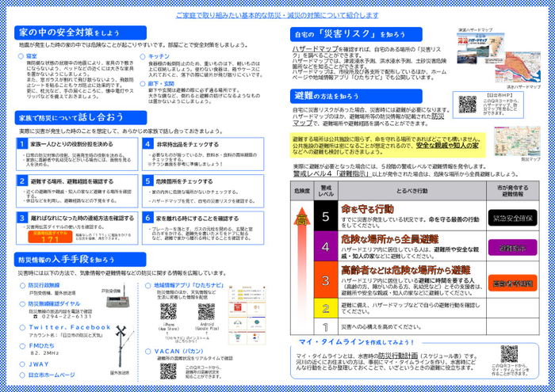Click the 災害への心構えを高めてください row text
This screenshot has height=392, width=555.
(x=381, y=326)
